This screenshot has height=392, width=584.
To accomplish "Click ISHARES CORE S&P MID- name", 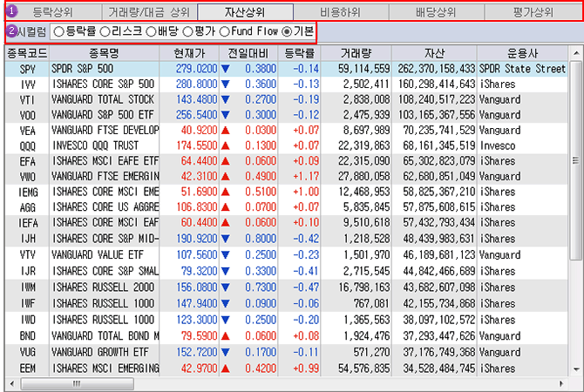I will (105, 239).
